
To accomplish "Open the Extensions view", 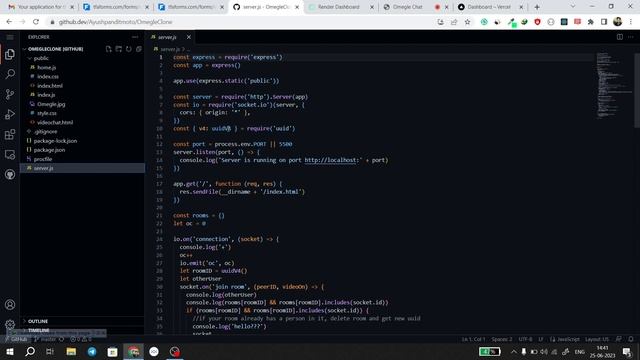I will click(x=10, y=134).
